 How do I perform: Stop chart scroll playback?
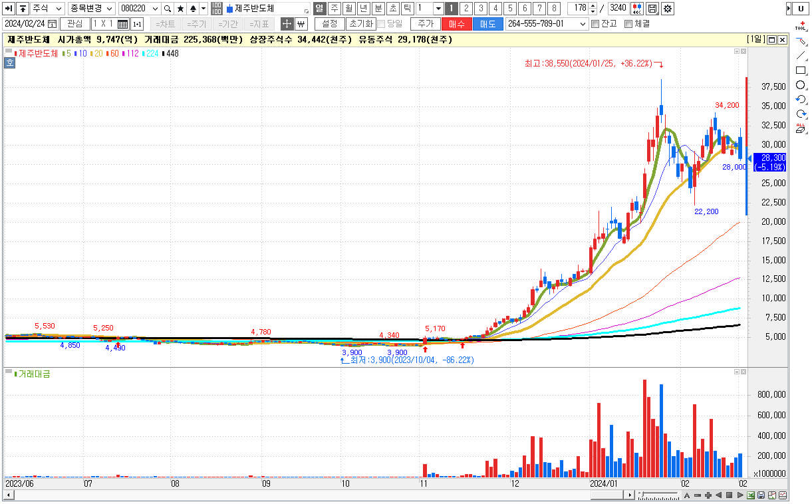730,495
